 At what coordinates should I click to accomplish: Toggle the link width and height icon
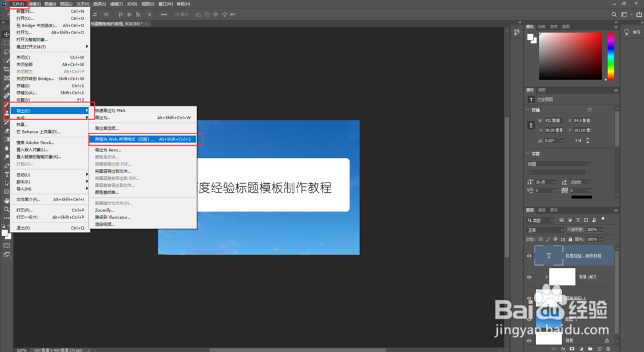tap(531, 126)
